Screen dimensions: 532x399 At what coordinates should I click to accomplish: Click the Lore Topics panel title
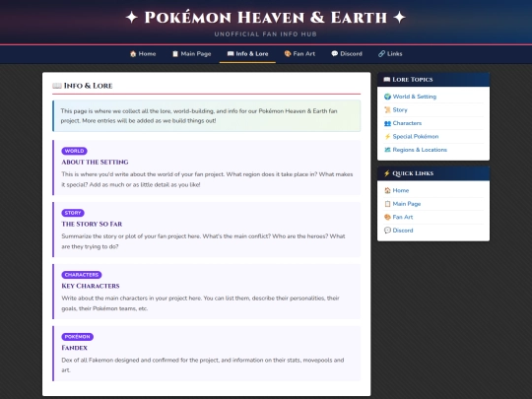click(413, 80)
